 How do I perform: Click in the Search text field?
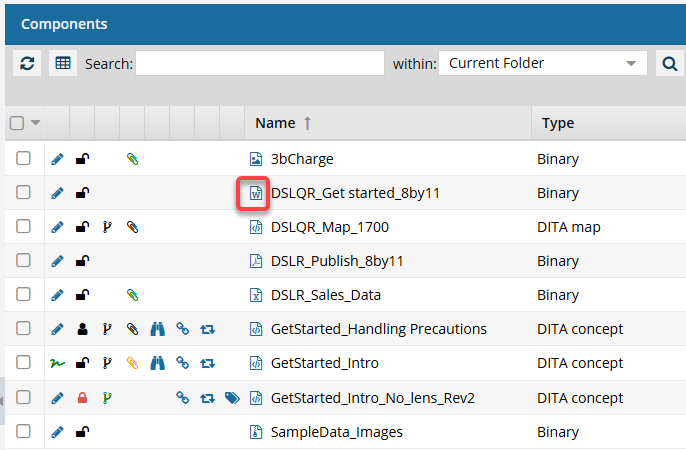click(x=259, y=63)
